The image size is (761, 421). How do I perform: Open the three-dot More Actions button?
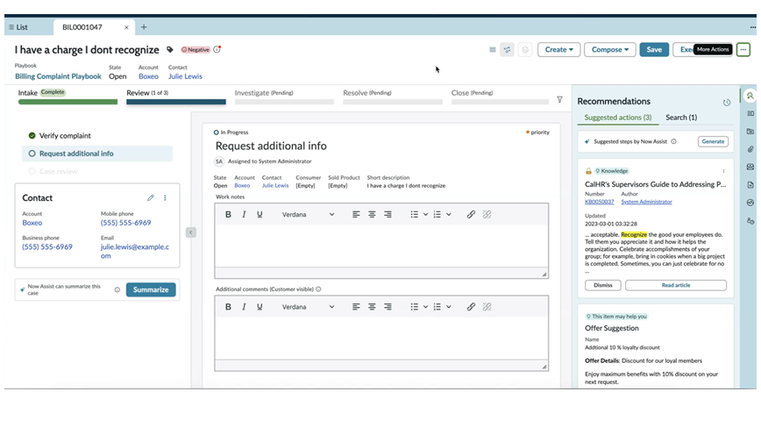click(x=743, y=50)
